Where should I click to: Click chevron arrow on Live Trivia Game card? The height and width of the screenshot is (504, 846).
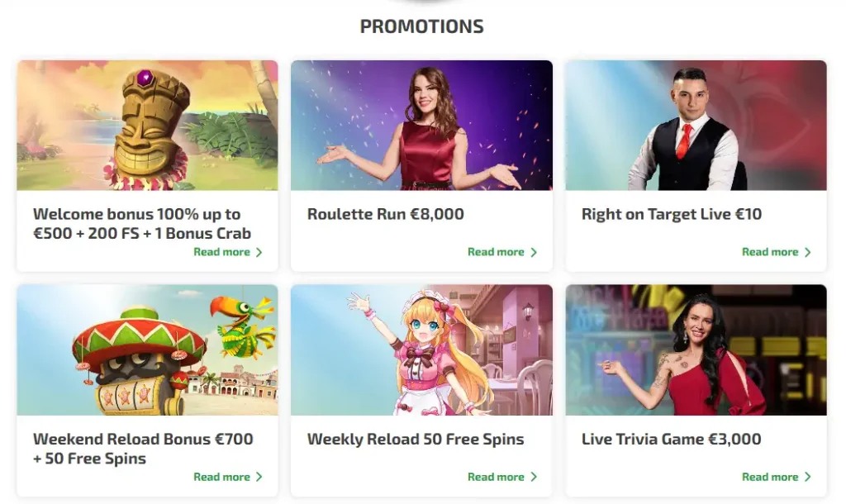coord(808,477)
